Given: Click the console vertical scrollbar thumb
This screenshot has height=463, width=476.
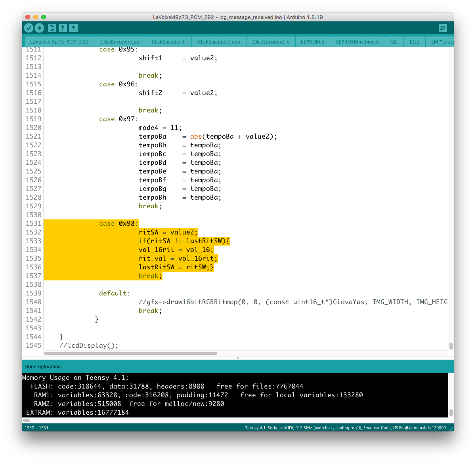Looking at the screenshot, I should 451,413.
